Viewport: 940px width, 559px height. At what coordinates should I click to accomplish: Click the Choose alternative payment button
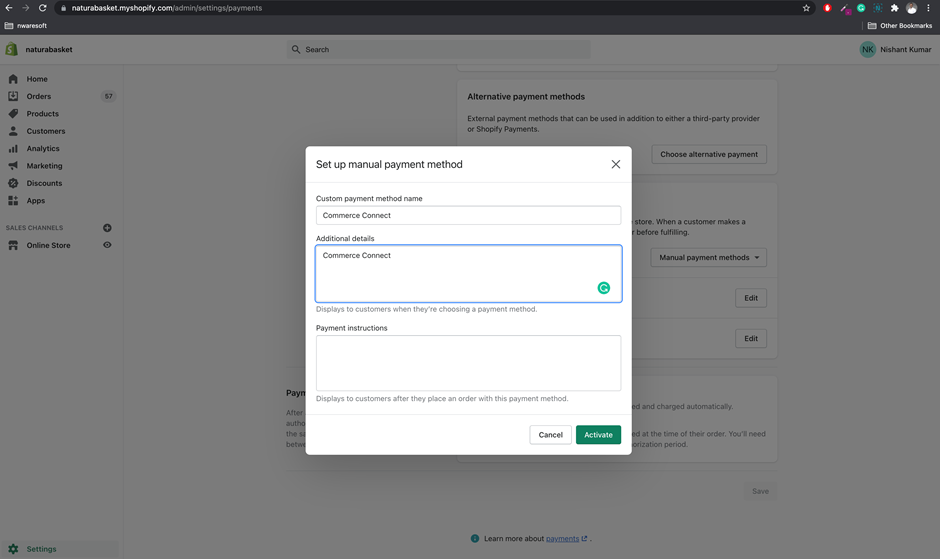pyautogui.click(x=709, y=154)
